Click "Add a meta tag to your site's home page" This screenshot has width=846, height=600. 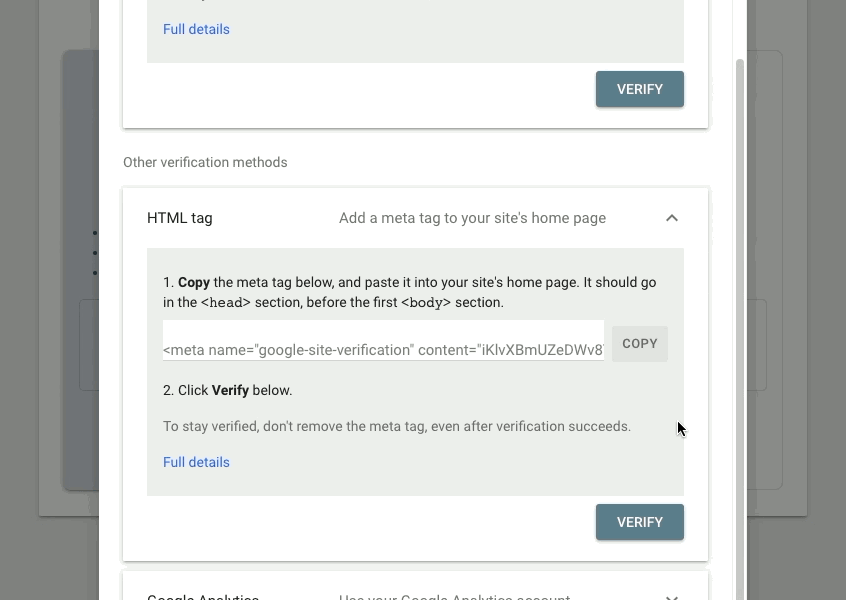472,218
